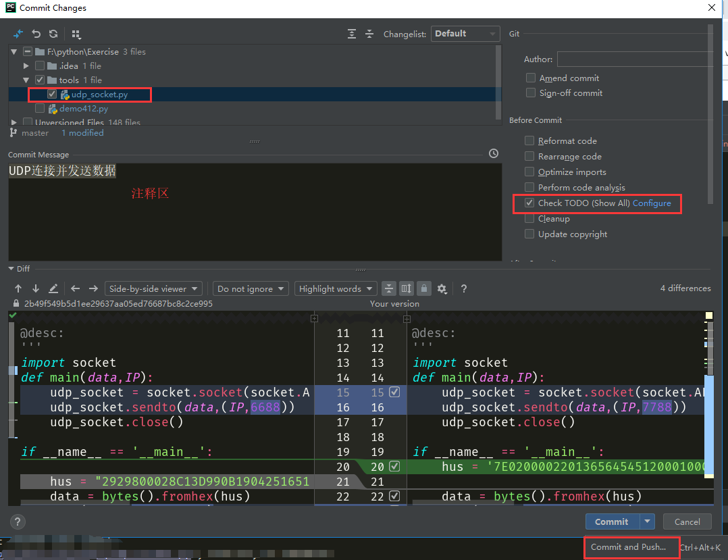Collapse the F:\python\Exercise tree node

pos(14,52)
